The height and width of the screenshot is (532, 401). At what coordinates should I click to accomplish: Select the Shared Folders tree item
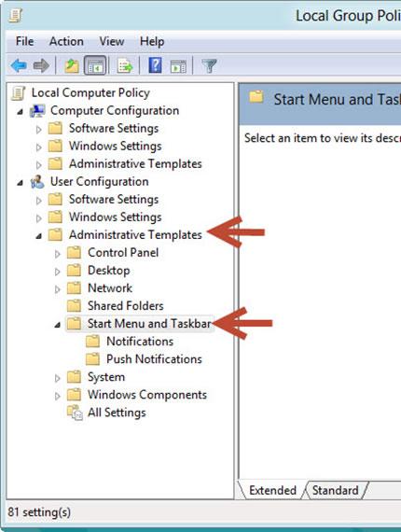tap(125, 306)
